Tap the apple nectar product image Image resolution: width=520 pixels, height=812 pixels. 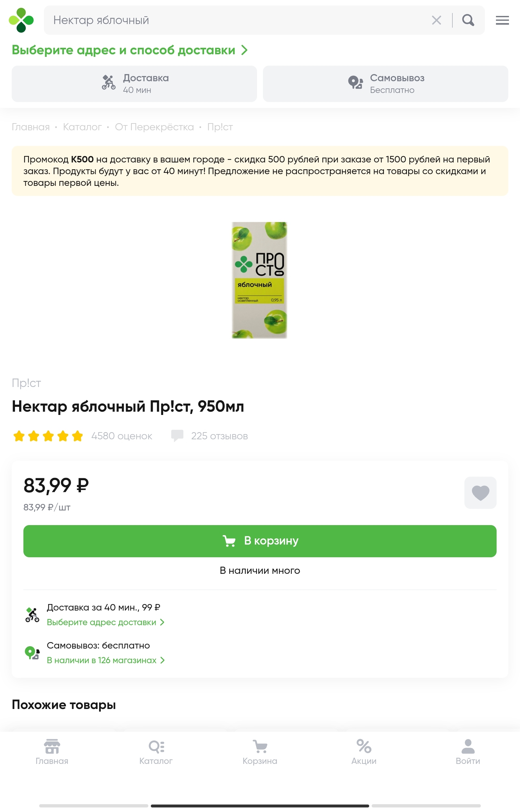point(259,280)
